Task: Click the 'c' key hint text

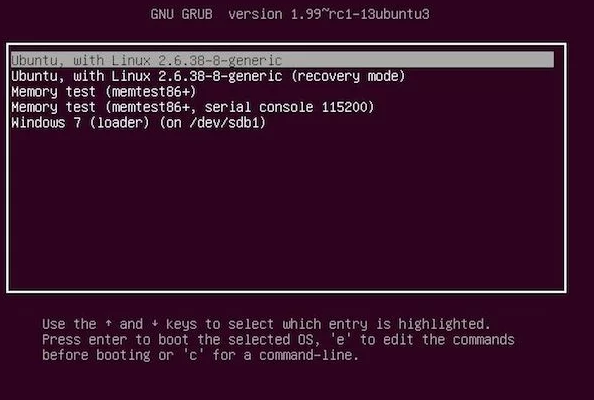Action: click(x=193, y=355)
